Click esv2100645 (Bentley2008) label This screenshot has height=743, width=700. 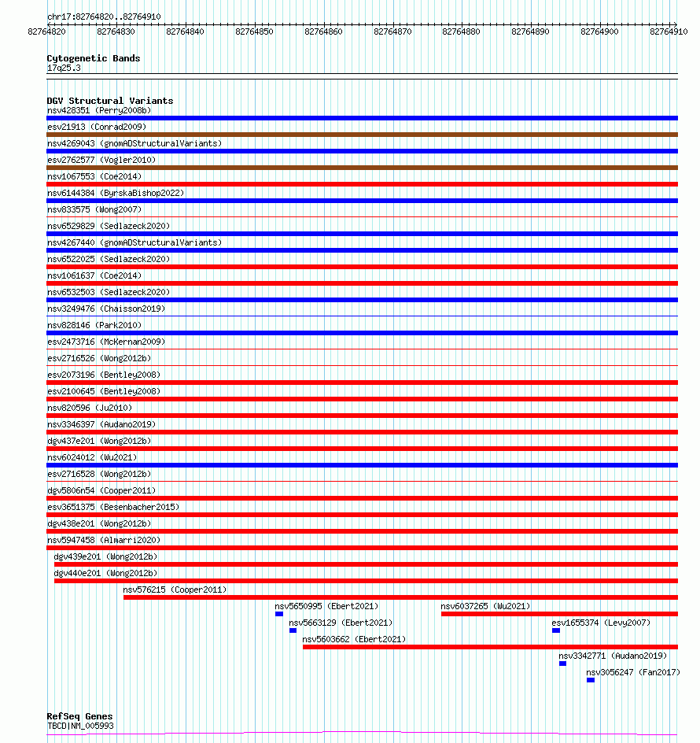coord(104,391)
